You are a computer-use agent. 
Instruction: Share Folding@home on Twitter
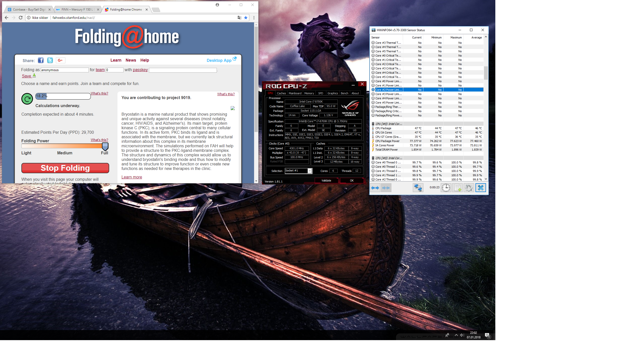pyautogui.click(x=50, y=60)
